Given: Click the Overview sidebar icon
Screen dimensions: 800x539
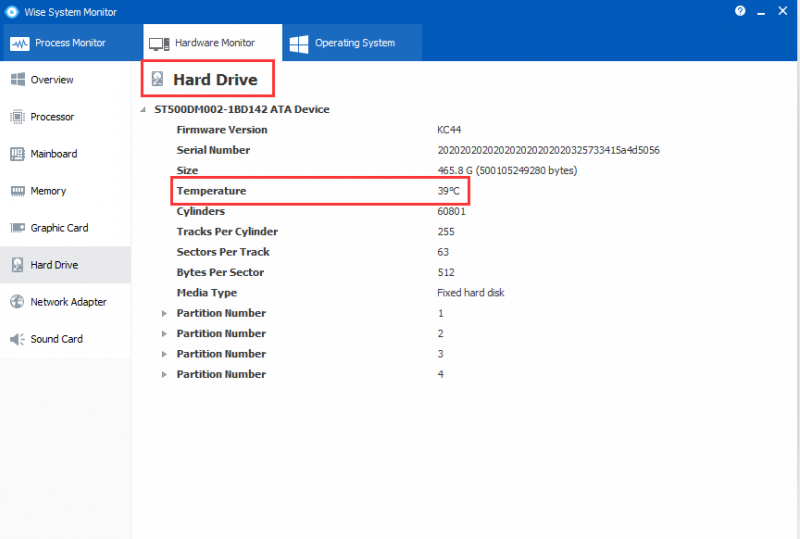Looking at the screenshot, I should pyautogui.click(x=18, y=79).
